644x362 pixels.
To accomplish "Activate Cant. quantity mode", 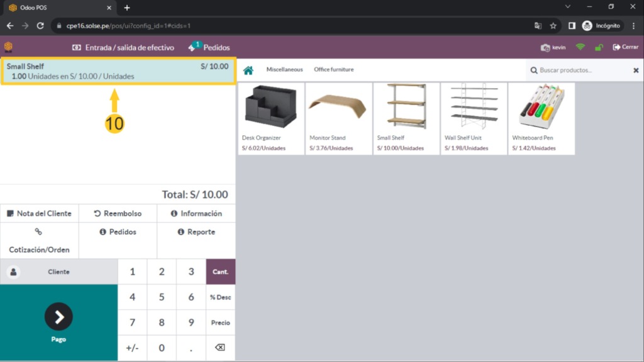I will pyautogui.click(x=220, y=272).
